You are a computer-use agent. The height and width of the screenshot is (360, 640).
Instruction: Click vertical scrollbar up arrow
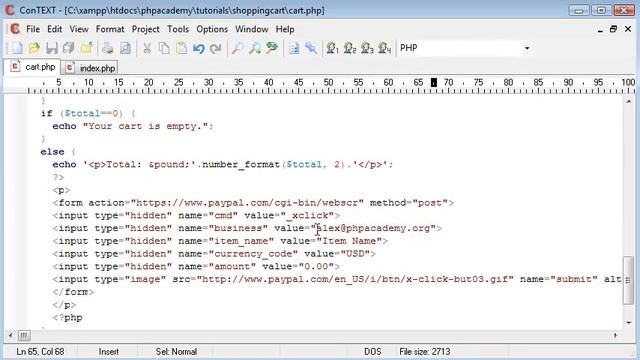pos(629,101)
